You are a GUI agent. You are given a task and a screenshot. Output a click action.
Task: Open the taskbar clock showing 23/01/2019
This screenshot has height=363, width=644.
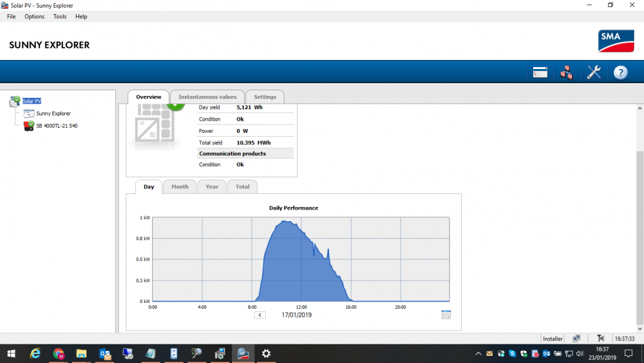point(603,353)
